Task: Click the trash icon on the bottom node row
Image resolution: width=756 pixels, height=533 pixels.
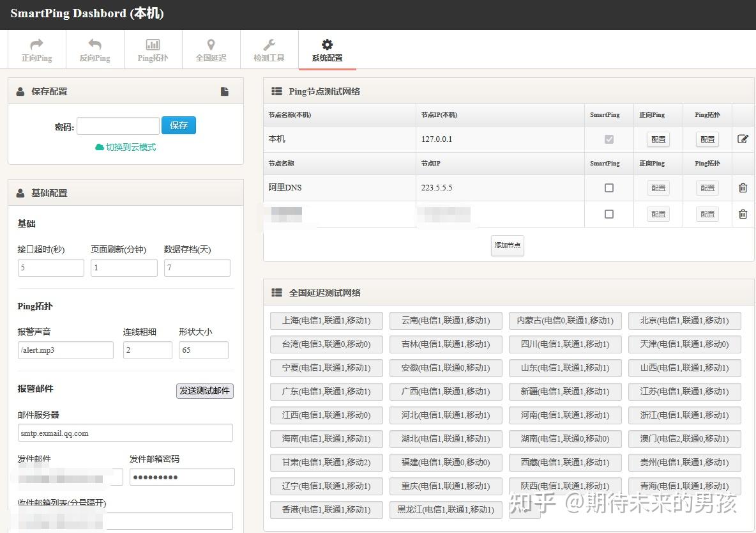Action: click(743, 214)
